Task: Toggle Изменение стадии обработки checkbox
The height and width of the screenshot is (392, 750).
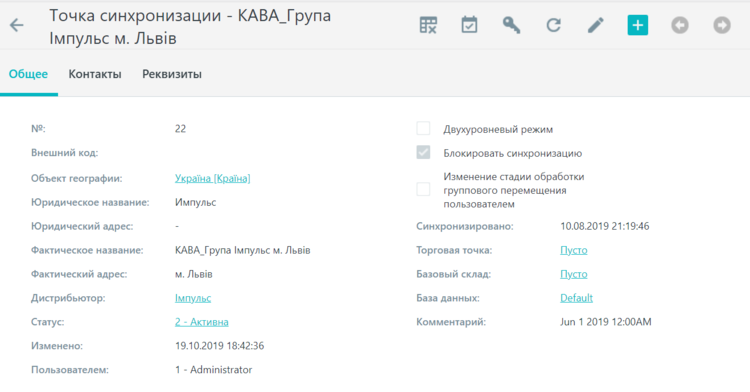Action: (x=423, y=189)
